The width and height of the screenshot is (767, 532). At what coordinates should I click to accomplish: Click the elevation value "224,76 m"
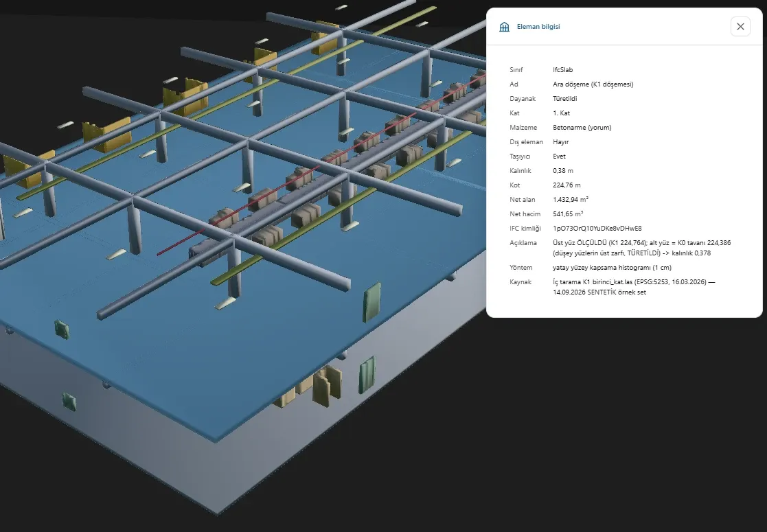(x=567, y=185)
